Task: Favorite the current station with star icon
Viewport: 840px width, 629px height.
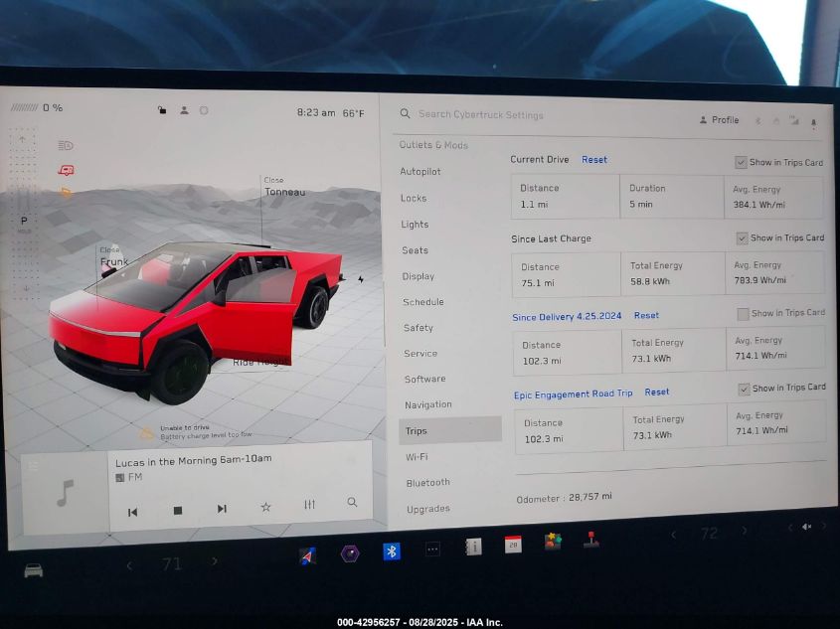Action: pyautogui.click(x=265, y=507)
